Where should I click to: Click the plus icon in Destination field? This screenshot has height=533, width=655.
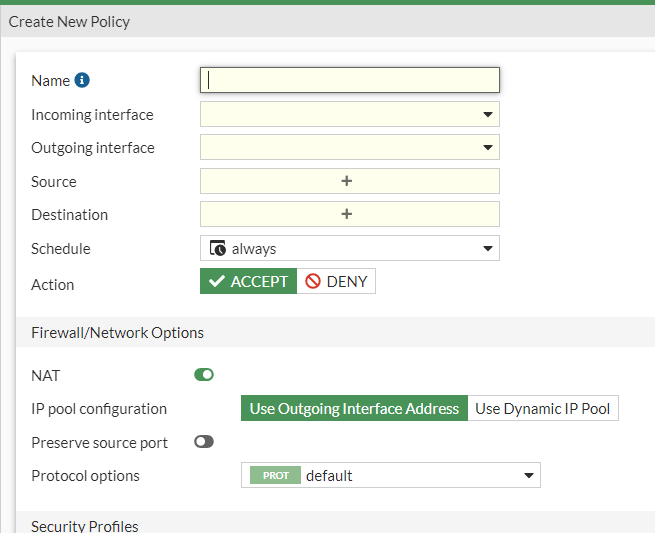[347, 214]
